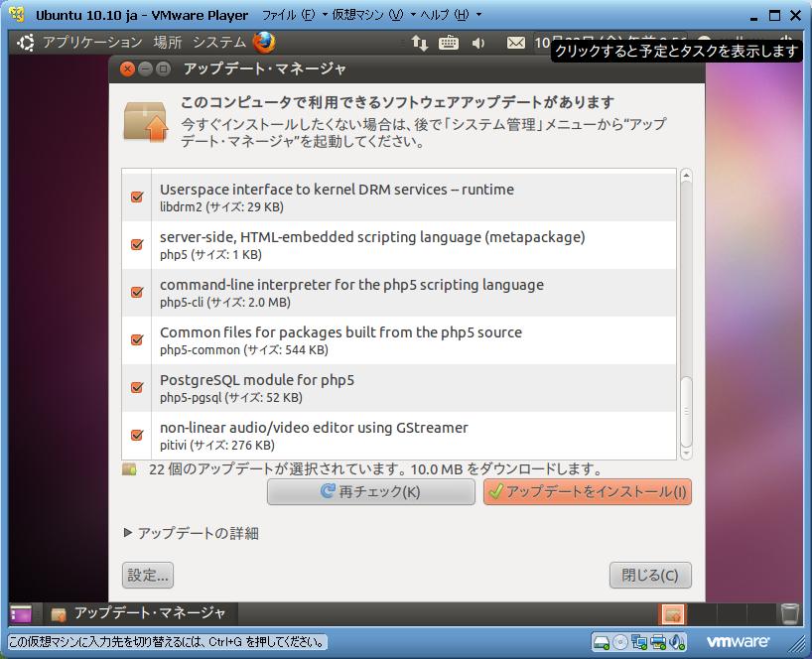Uncheck the php5 metapackage update checkbox
Viewport: 812px width, 659px height.
[137, 244]
